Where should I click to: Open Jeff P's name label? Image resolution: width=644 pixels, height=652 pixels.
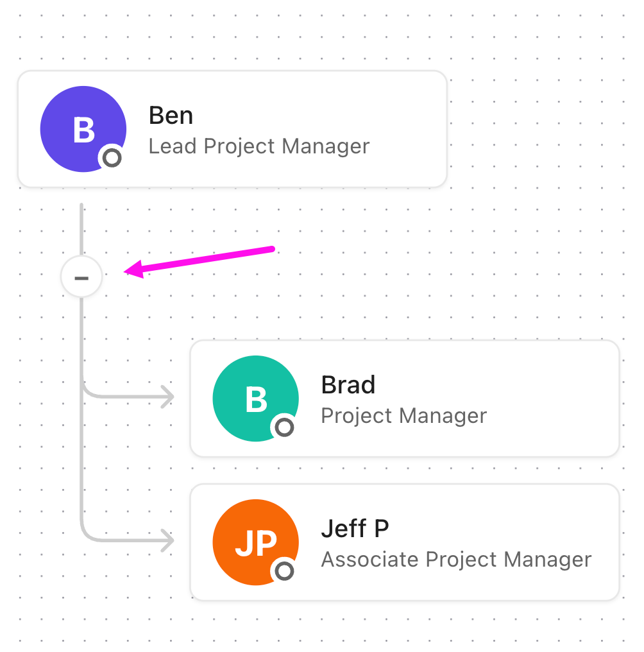(x=355, y=529)
